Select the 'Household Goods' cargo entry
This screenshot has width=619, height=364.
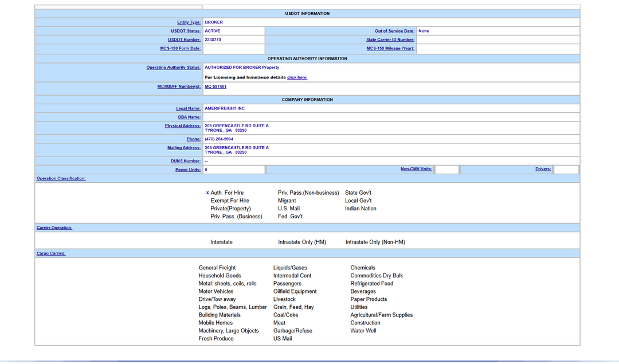pos(220,276)
